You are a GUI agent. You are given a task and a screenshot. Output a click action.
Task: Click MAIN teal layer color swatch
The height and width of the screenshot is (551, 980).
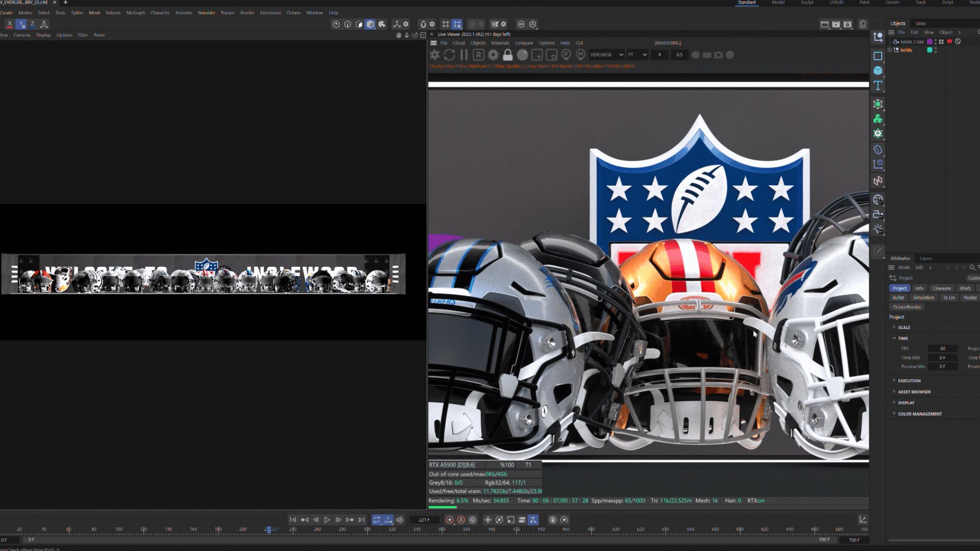[x=929, y=50]
